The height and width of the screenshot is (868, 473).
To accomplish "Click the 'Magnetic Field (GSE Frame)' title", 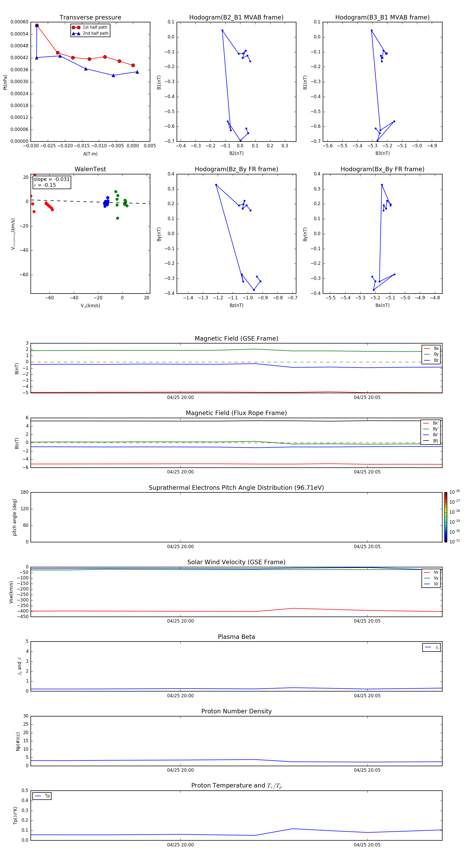I will (x=236, y=339).
